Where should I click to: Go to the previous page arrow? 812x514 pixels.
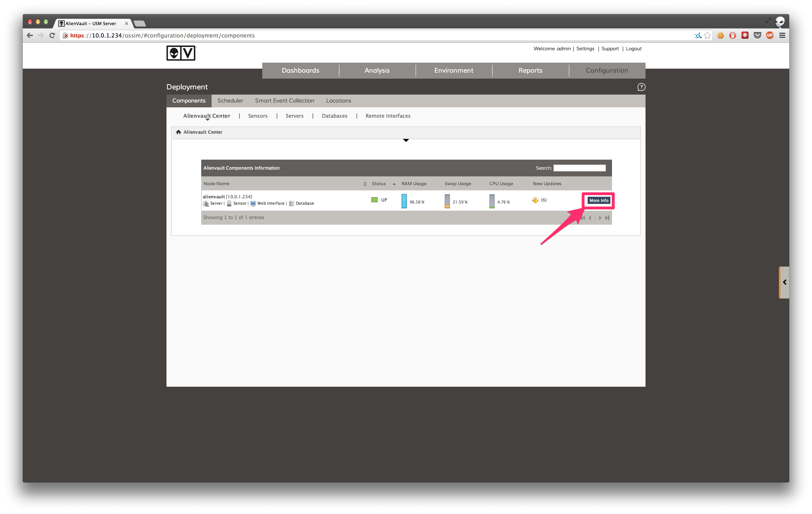tap(590, 218)
